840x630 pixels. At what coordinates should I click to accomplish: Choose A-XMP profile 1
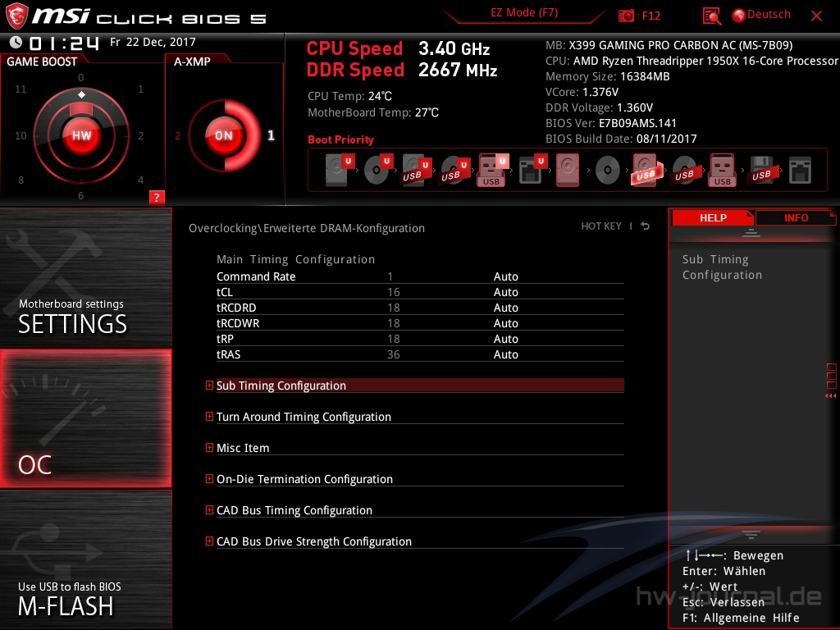pyautogui.click(x=271, y=135)
